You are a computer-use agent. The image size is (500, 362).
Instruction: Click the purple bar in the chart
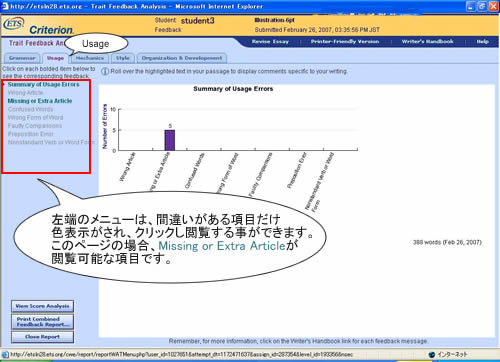click(x=170, y=140)
